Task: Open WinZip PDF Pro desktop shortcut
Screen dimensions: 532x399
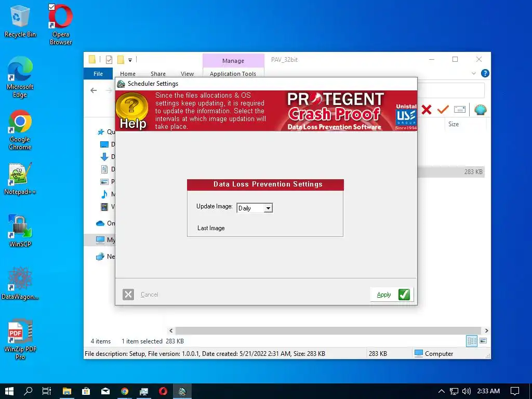Action: [20, 339]
